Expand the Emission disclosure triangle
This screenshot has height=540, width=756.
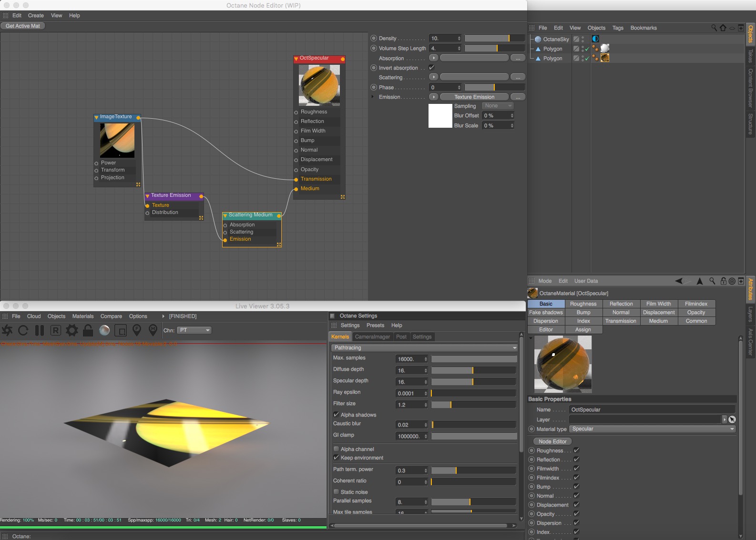click(373, 97)
